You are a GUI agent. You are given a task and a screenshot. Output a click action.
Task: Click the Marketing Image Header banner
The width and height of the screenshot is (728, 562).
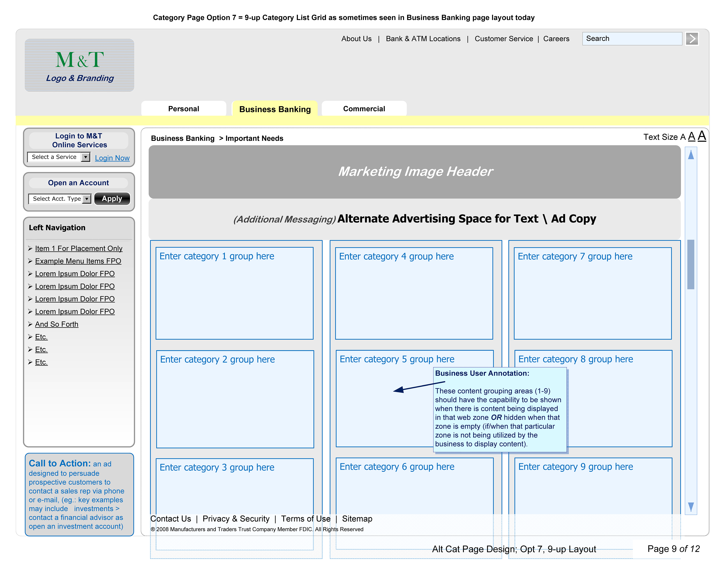coord(414,172)
